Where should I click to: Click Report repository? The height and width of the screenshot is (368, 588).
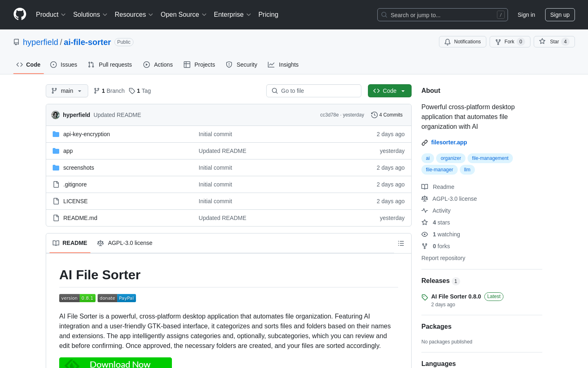pos(443,258)
